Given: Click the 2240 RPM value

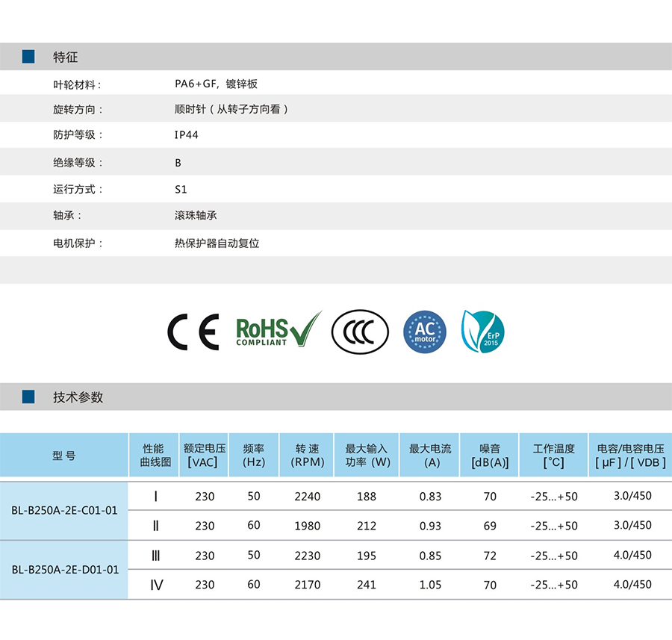Looking at the screenshot, I should [x=308, y=497].
